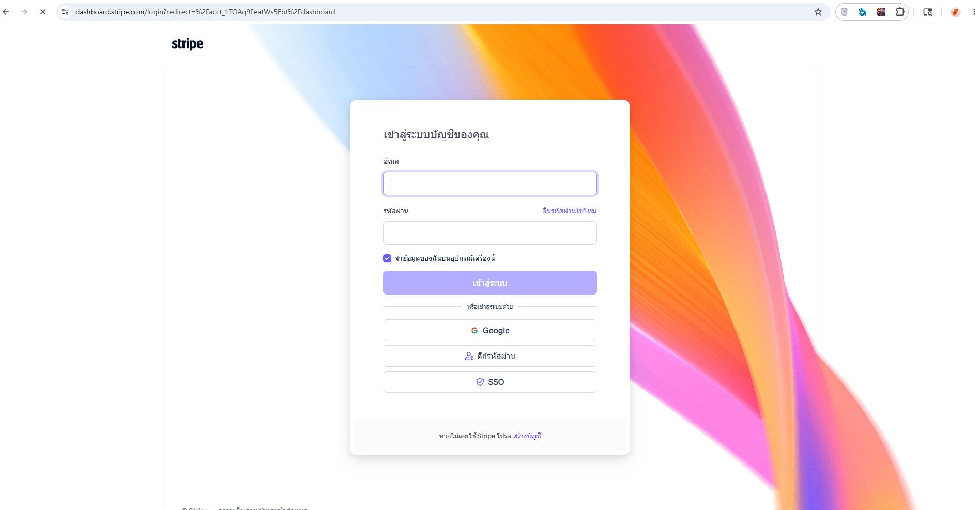Click the browser forward arrow
The height and width of the screenshot is (510, 980).
pos(24,12)
